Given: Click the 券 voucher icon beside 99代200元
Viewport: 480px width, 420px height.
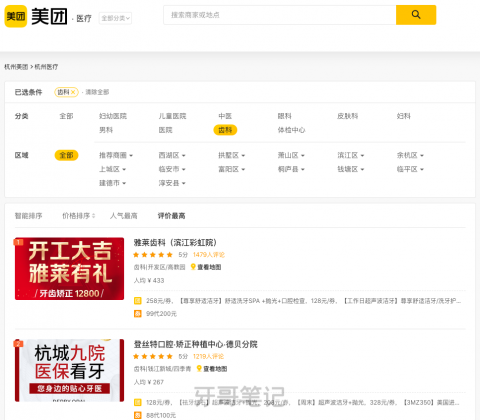Looking at the screenshot, I should pyautogui.click(x=137, y=314).
